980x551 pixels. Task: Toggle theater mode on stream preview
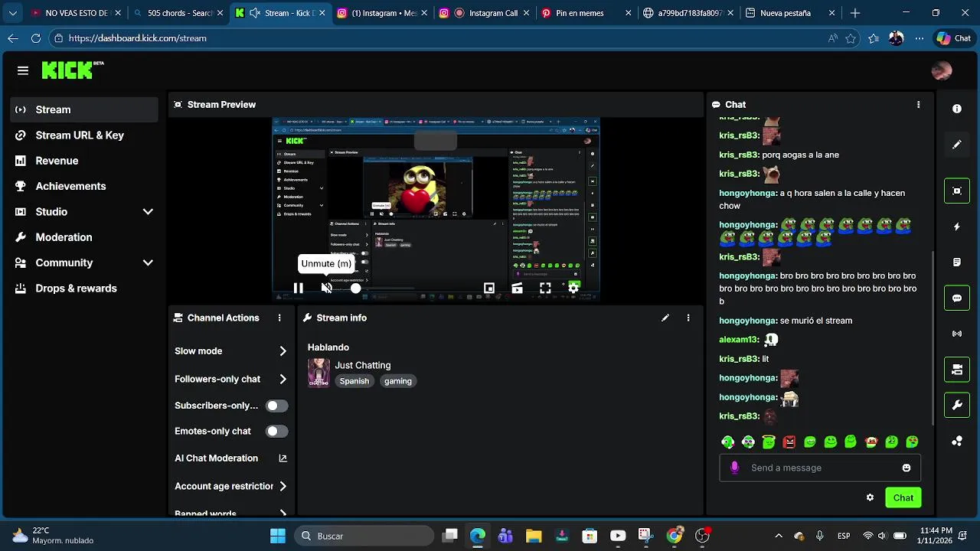[x=518, y=289]
